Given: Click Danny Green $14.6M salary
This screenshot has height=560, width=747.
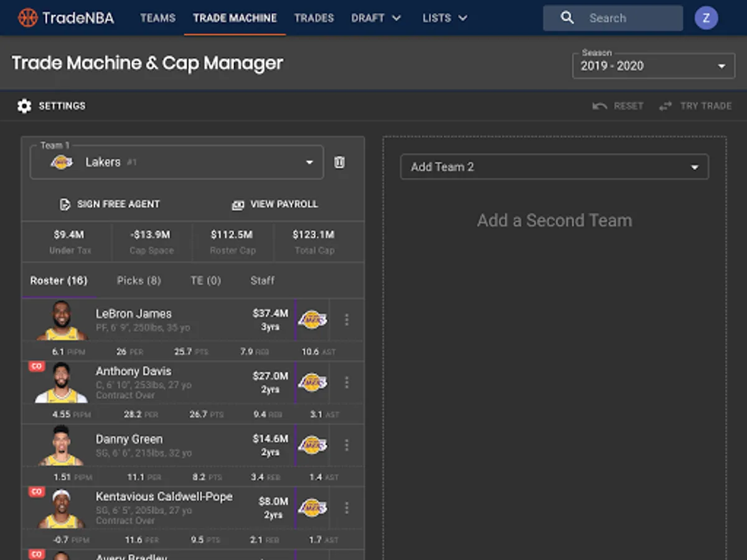Looking at the screenshot, I should (270, 439).
